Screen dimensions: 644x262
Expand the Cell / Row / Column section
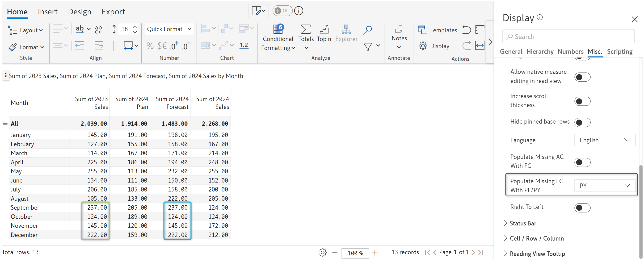[534, 238]
